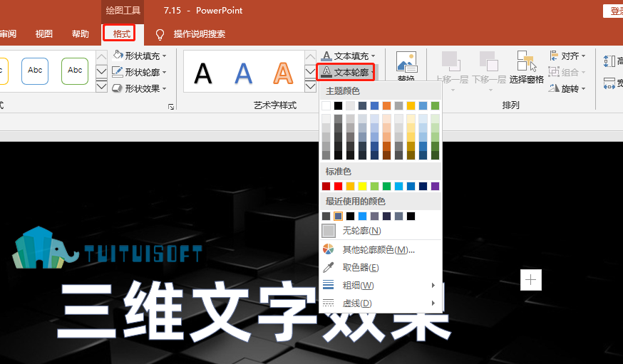623x364 pixels.
Task: Click the no outline gray square icon
Action: pos(329,231)
